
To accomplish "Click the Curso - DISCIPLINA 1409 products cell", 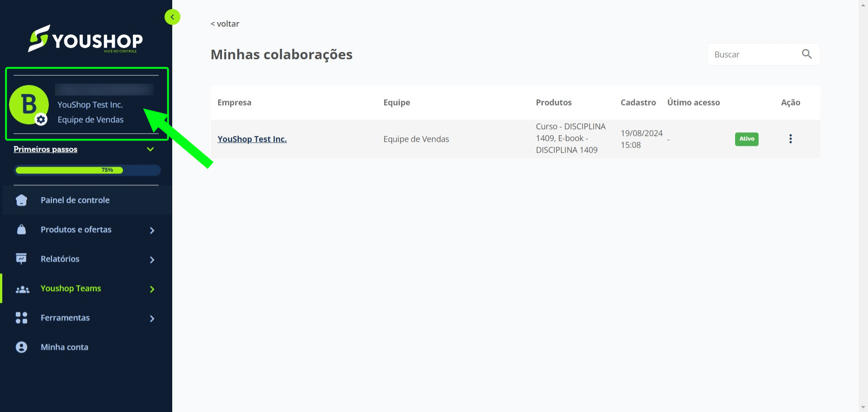I will 571,138.
